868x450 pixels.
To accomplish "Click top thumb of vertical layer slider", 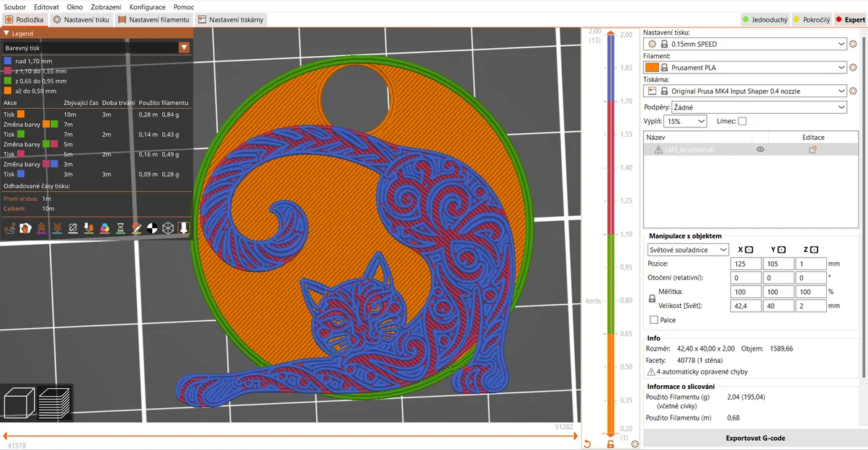I will point(610,33).
